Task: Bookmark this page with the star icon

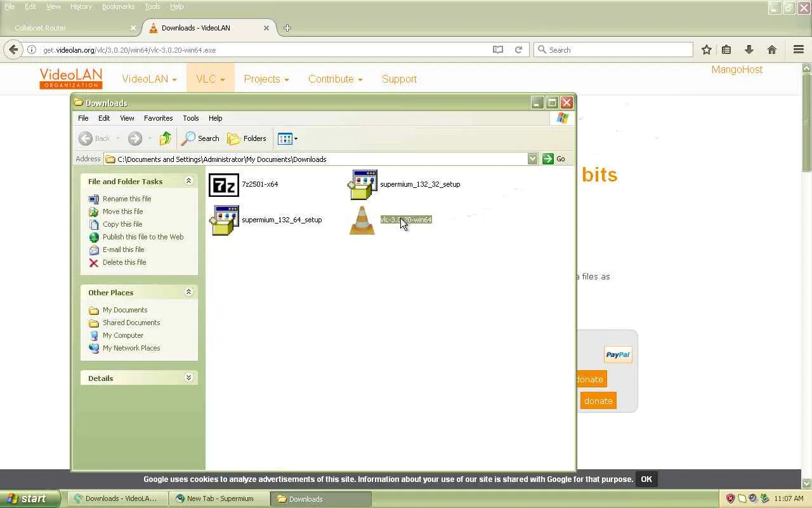Action: coord(706,50)
